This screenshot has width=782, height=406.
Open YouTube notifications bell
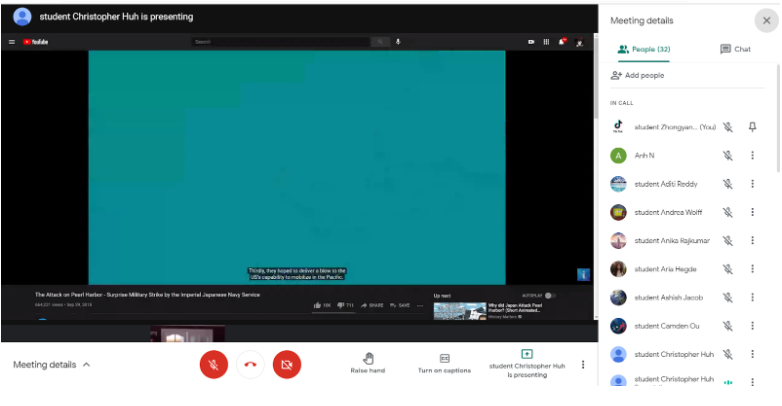click(x=562, y=42)
